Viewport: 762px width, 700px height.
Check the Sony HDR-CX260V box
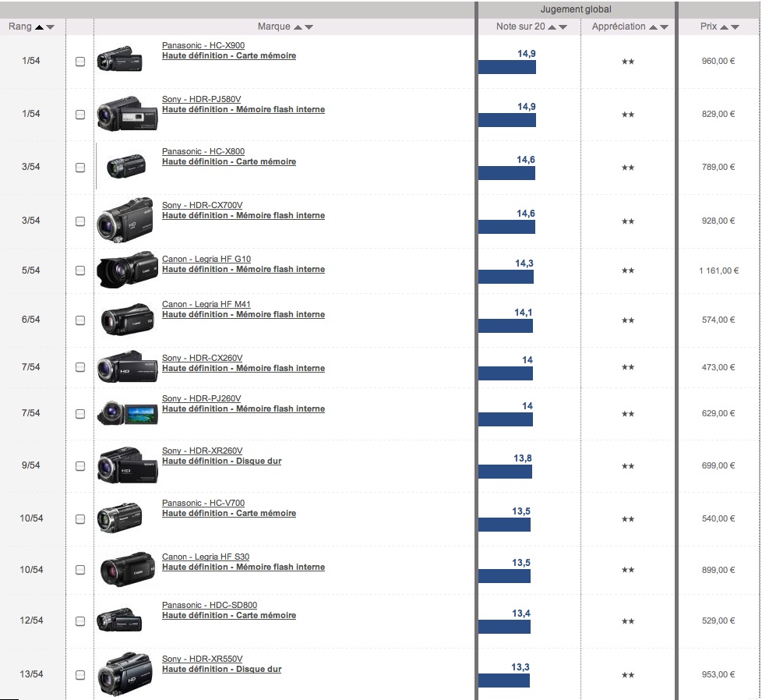coord(80,367)
